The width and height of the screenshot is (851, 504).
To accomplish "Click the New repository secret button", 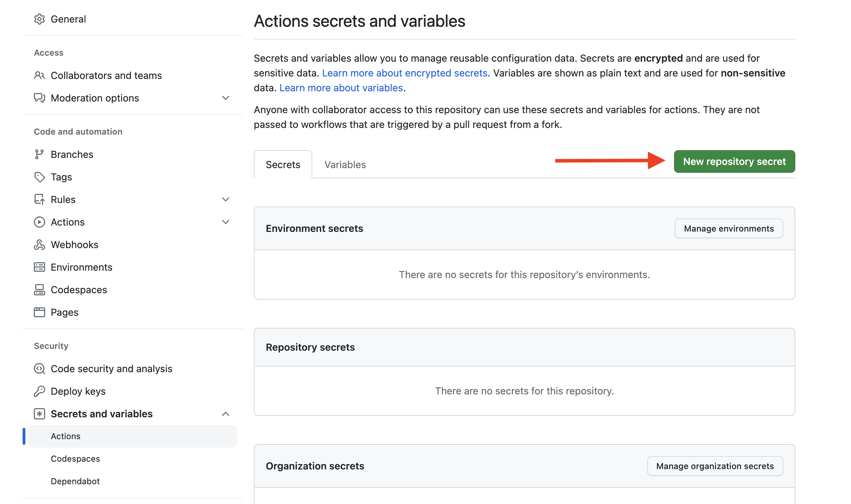I will (734, 161).
